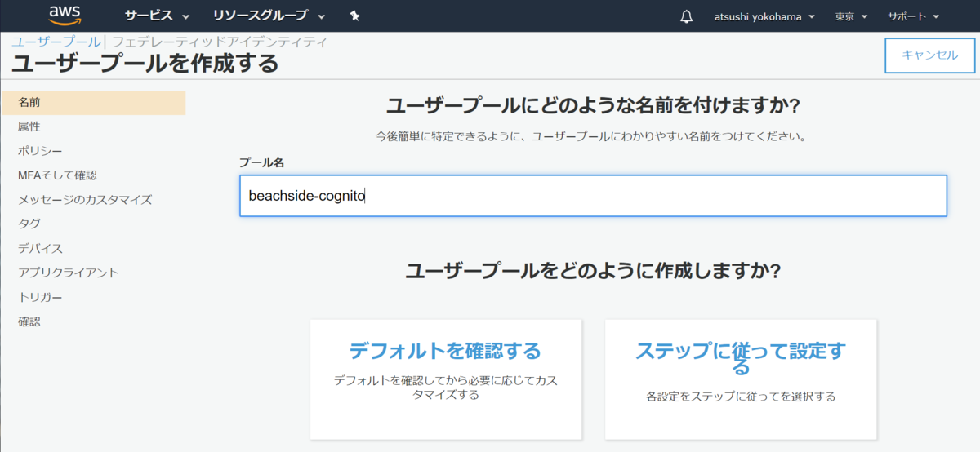Expand the サービス dropdown menu

pos(157,16)
